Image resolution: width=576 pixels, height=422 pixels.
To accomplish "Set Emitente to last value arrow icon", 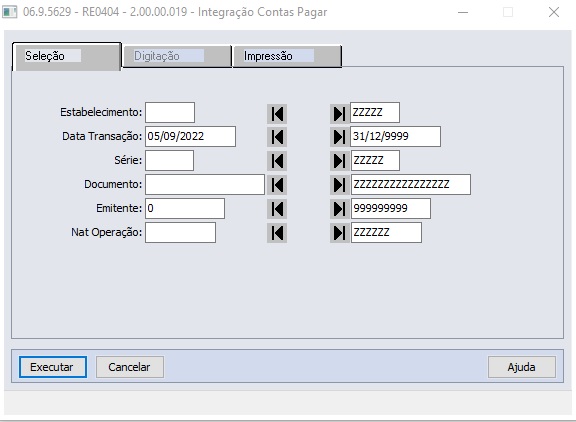I will [340, 209].
